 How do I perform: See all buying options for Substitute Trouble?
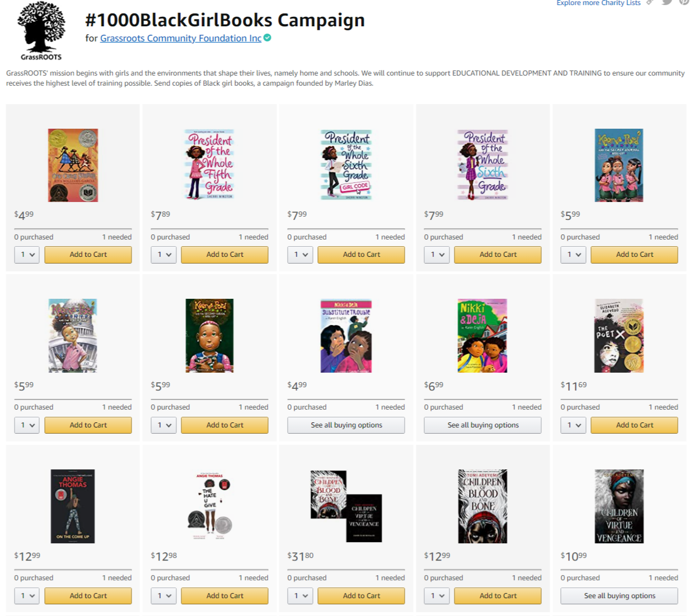pyautogui.click(x=346, y=425)
